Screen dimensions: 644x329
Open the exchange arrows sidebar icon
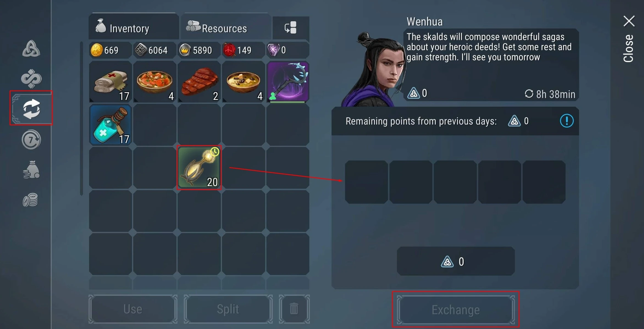point(31,109)
